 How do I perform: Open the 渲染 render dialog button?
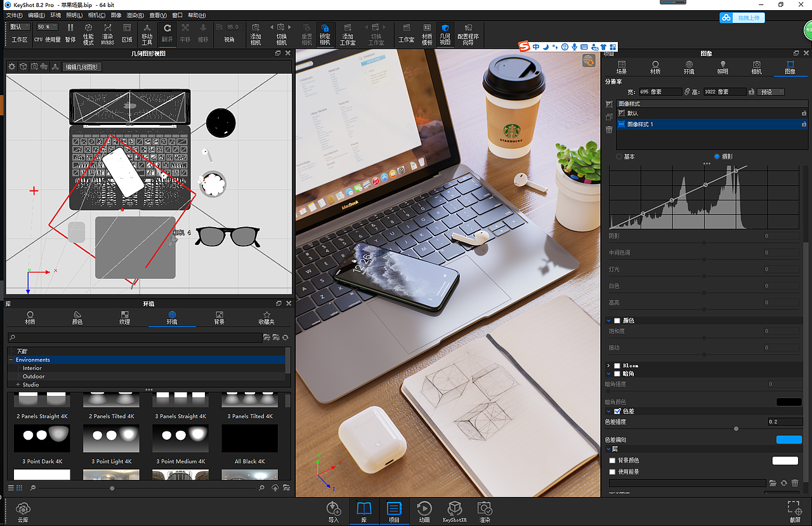[x=485, y=511]
